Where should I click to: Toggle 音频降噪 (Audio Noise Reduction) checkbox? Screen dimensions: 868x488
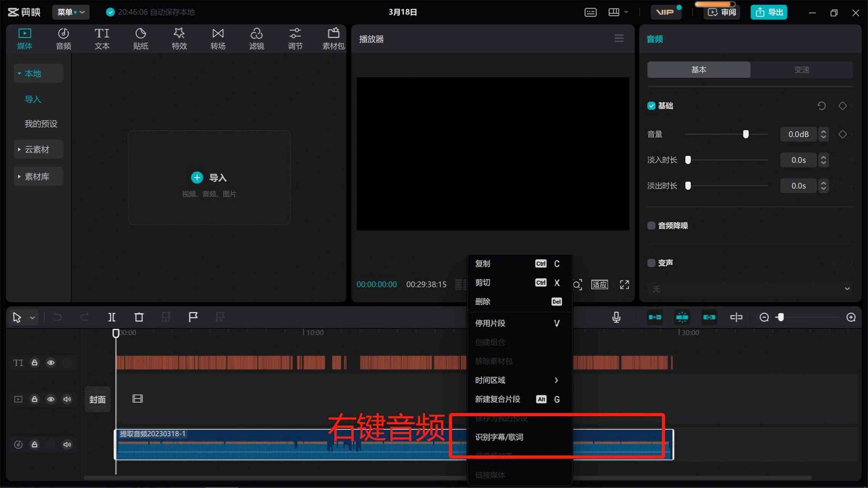click(x=651, y=225)
